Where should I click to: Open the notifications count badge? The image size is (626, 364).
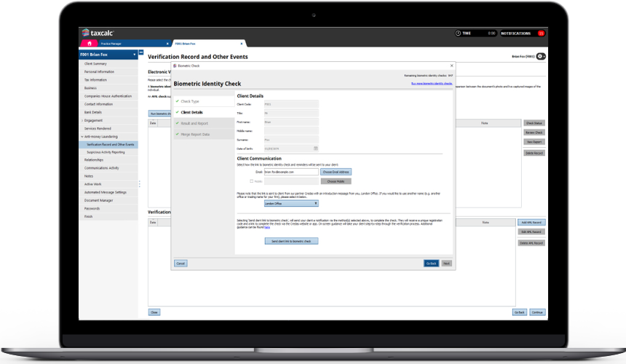coord(541,33)
